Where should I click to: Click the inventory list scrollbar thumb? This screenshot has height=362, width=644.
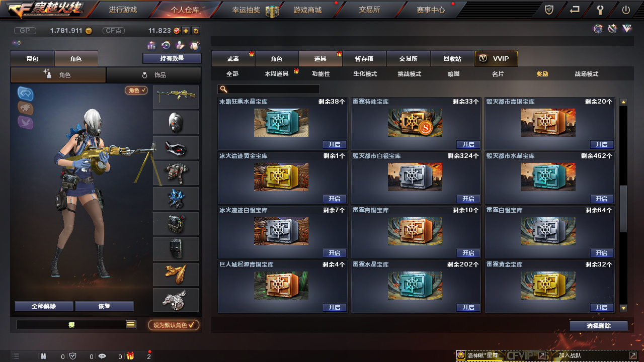623,208
